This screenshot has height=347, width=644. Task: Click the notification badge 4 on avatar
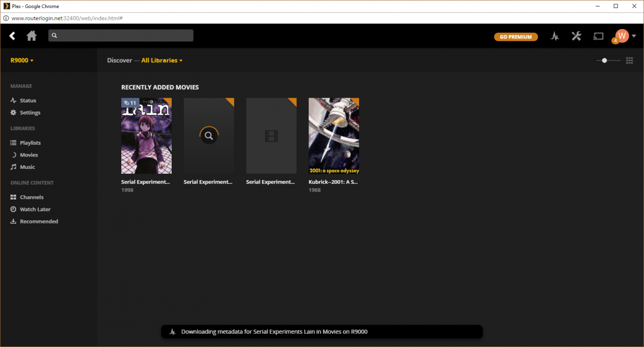pos(615,41)
